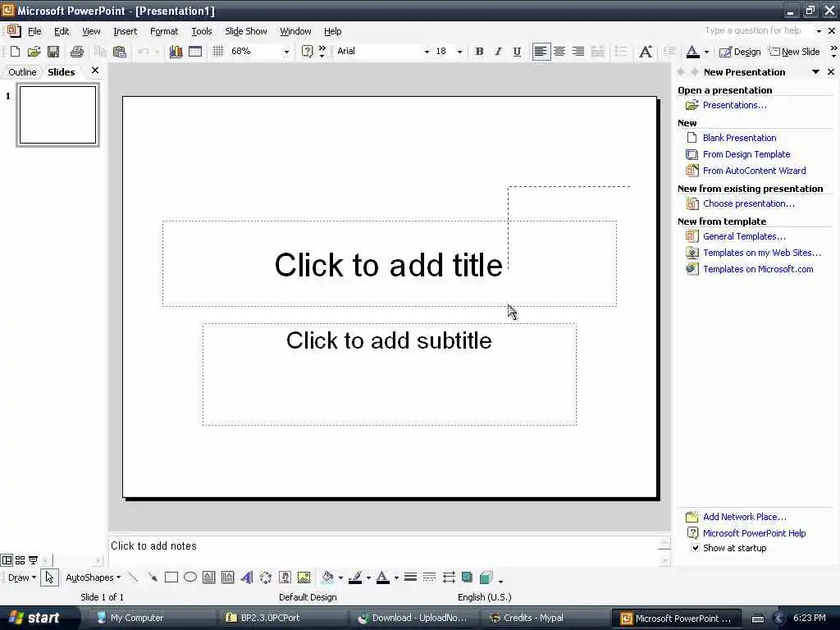Click the Paste clipboard icon

pyautogui.click(x=120, y=52)
